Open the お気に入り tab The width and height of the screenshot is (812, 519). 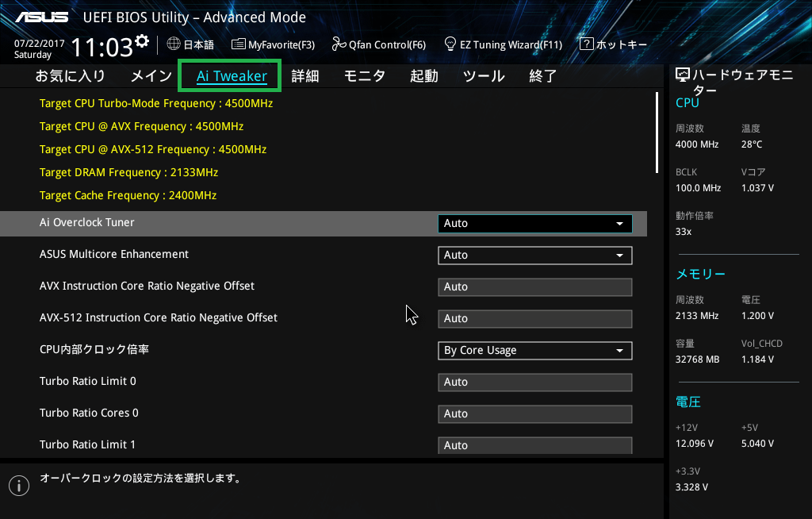click(x=71, y=76)
